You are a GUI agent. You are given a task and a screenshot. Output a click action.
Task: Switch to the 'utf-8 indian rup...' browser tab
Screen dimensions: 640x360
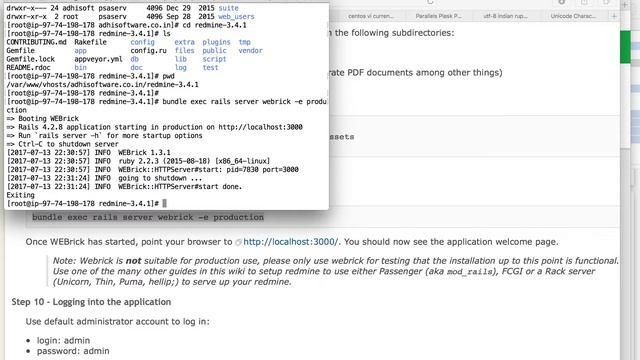click(505, 16)
